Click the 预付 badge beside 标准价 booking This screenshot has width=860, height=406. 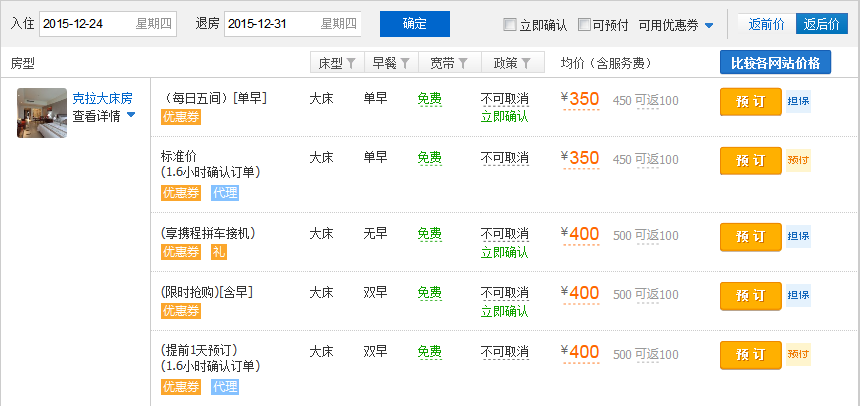798,160
